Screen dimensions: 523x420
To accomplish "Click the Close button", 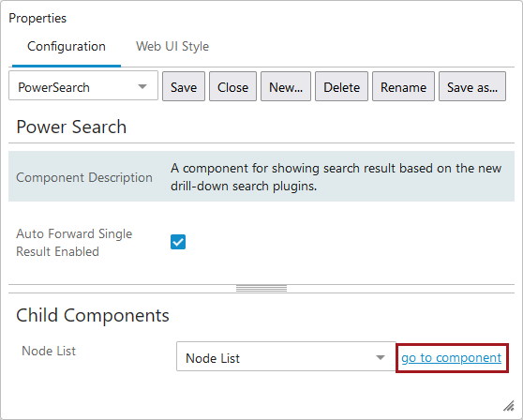I will tap(232, 86).
